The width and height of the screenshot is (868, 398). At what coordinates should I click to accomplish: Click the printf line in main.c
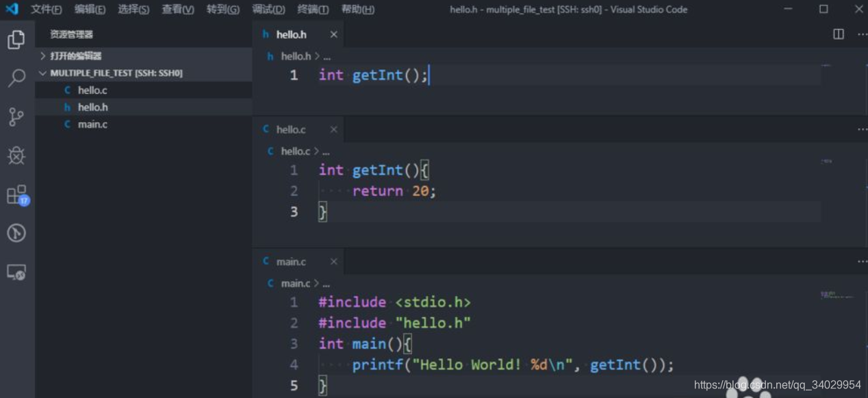coord(513,365)
